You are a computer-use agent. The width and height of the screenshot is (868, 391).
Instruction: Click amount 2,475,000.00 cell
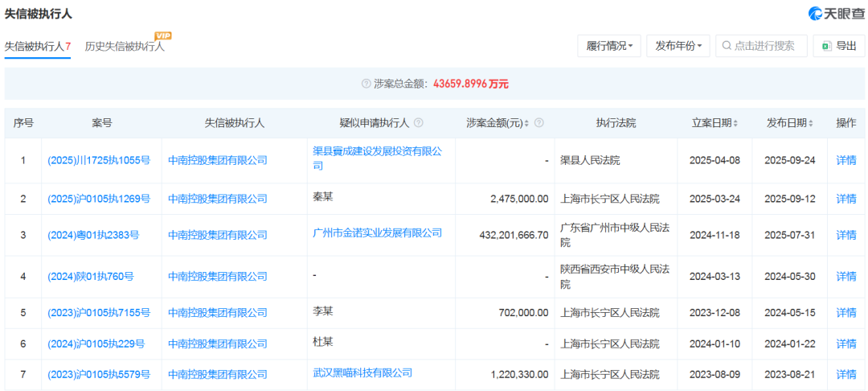coord(520,199)
